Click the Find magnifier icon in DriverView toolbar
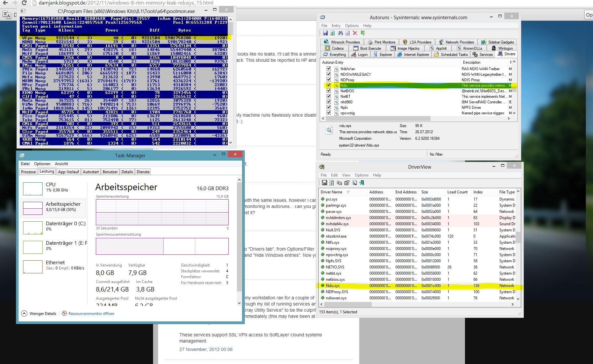 (355, 183)
